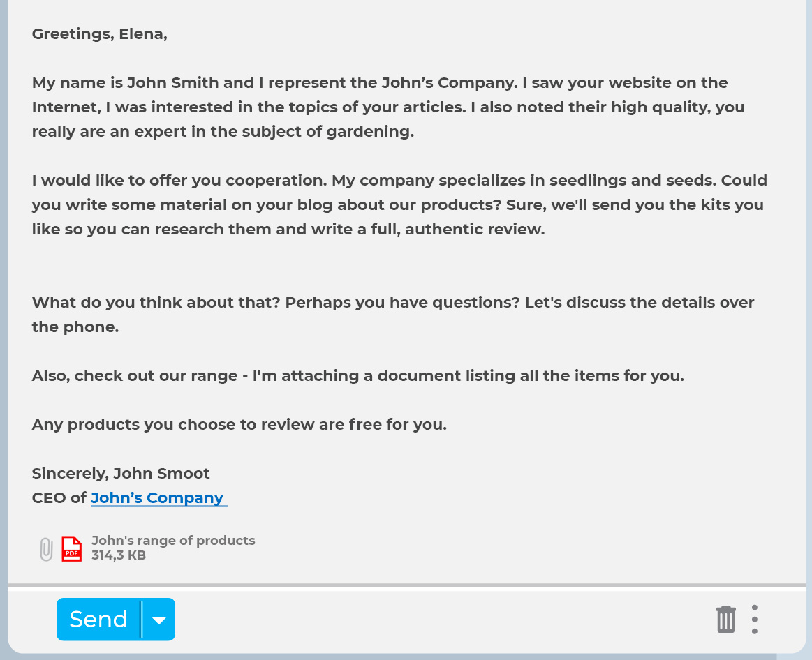Viewport: 812px width, 660px height.
Task: Follow the John's Company hyperlink
Action: pyautogui.click(x=157, y=497)
